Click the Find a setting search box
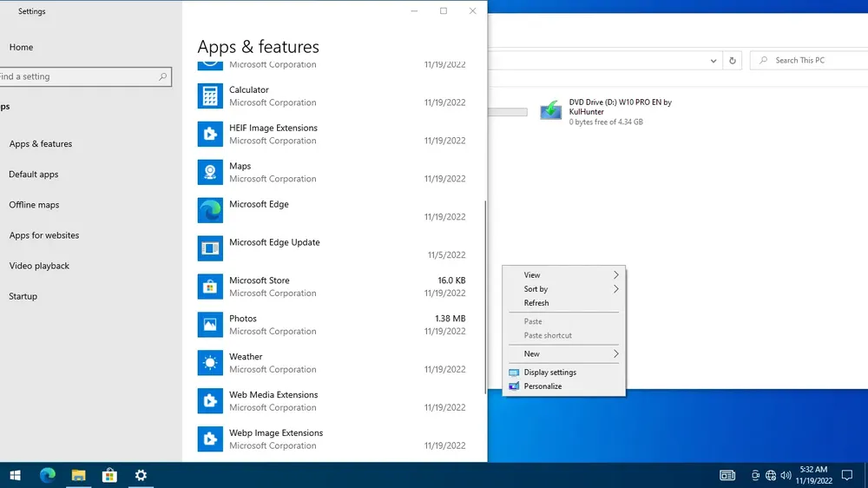The width and height of the screenshot is (868, 488). point(83,76)
